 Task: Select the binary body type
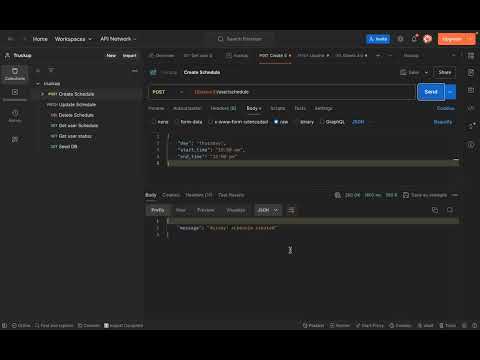tap(304, 122)
